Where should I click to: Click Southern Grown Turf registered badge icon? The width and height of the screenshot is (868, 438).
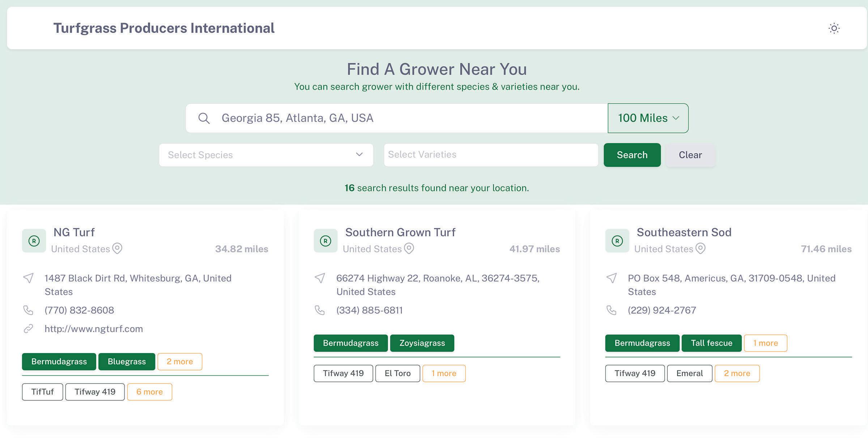[x=325, y=241]
